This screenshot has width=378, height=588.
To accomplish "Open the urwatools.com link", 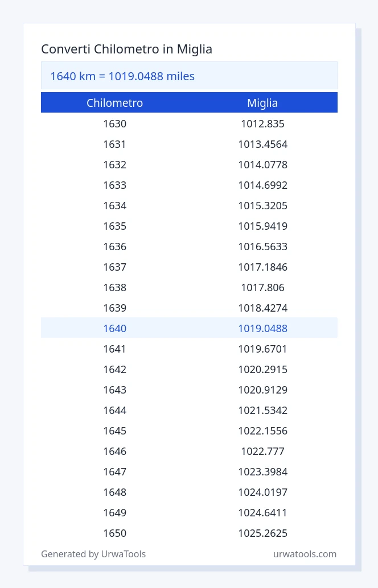I will 305,554.
